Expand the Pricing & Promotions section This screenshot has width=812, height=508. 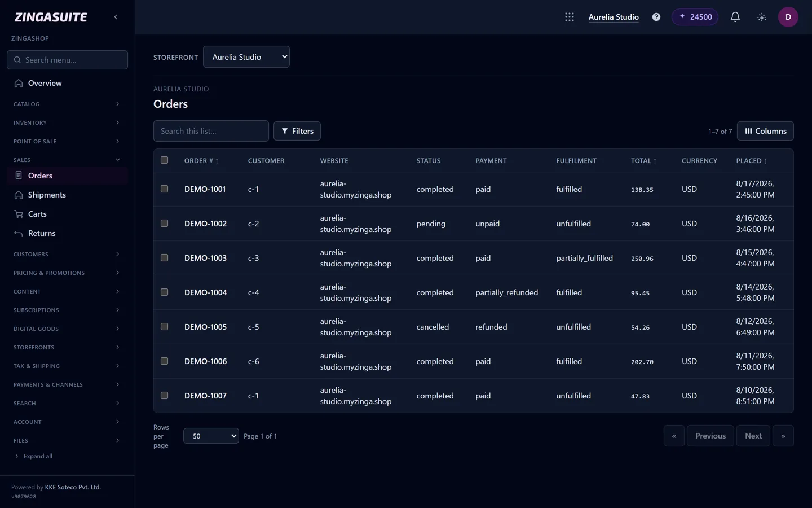[x=67, y=273]
